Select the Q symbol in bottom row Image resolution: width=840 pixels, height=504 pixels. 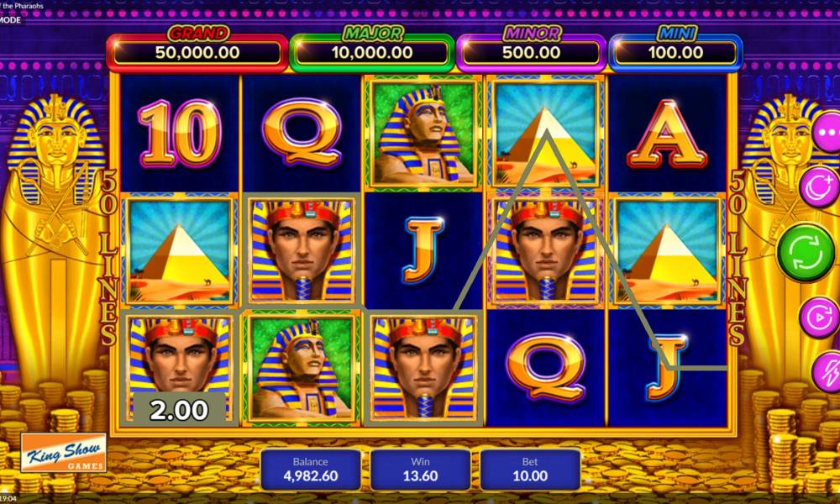545,367
